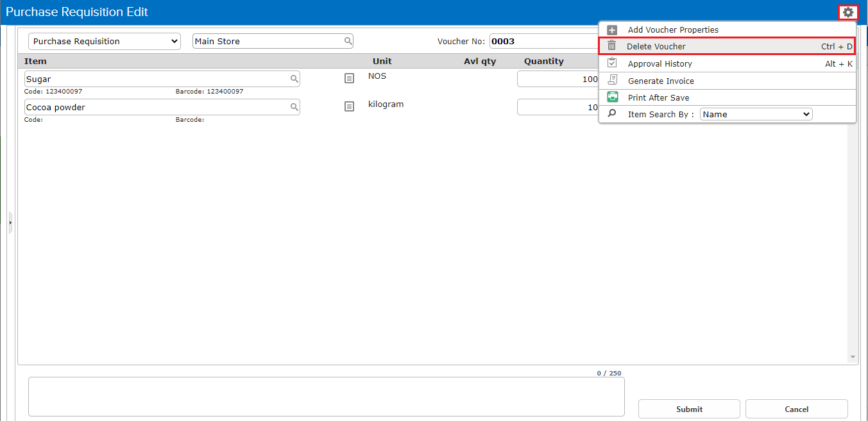The height and width of the screenshot is (421, 868).
Task: Click the Delete Voucher trash icon
Action: point(612,46)
